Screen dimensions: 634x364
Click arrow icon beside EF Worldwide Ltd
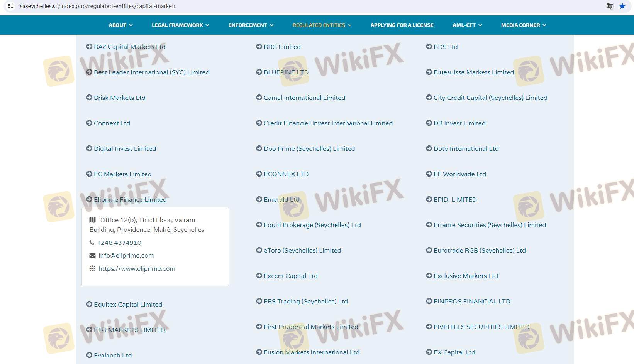click(x=429, y=174)
